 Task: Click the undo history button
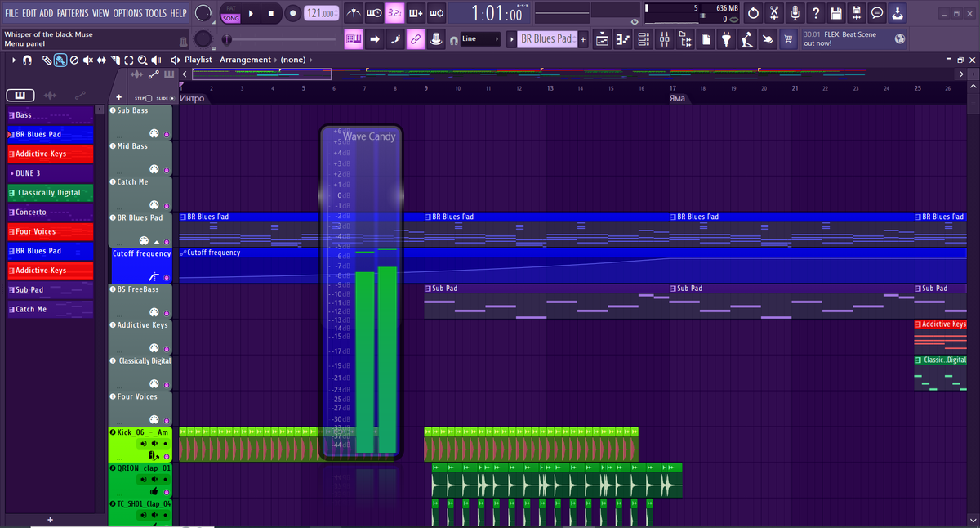point(753,13)
